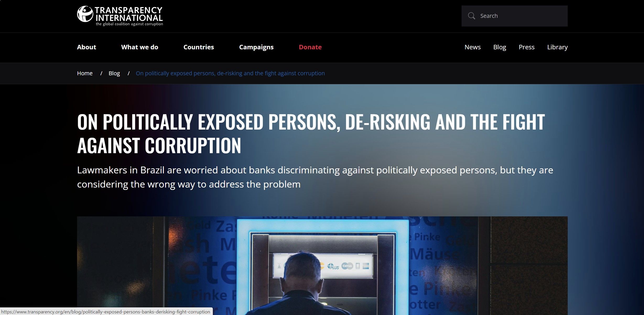This screenshot has width=644, height=315.
Task: Click the Transparency International globe logo icon
Action: pos(85,14)
